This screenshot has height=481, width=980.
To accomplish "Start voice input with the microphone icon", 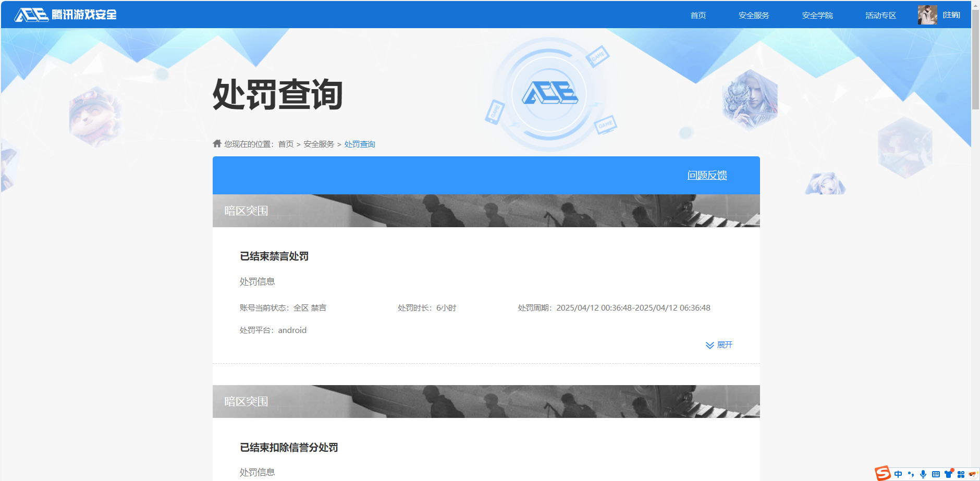I will (923, 474).
